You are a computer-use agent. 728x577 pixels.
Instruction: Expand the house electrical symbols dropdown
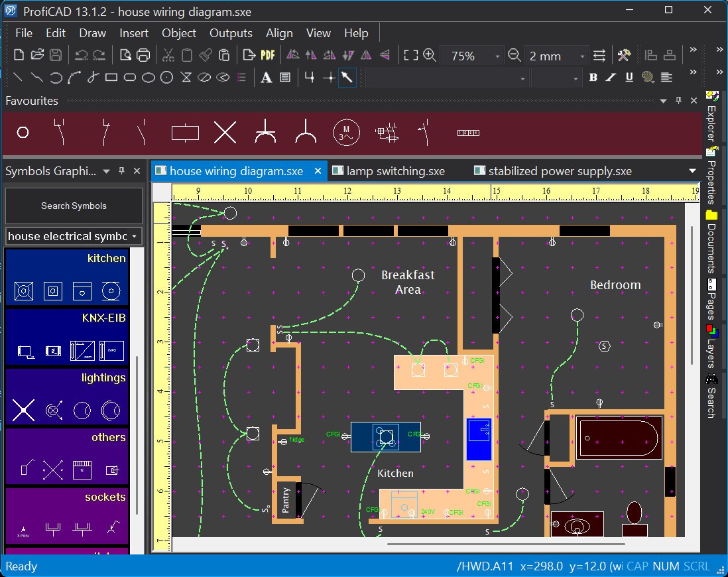click(x=135, y=236)
